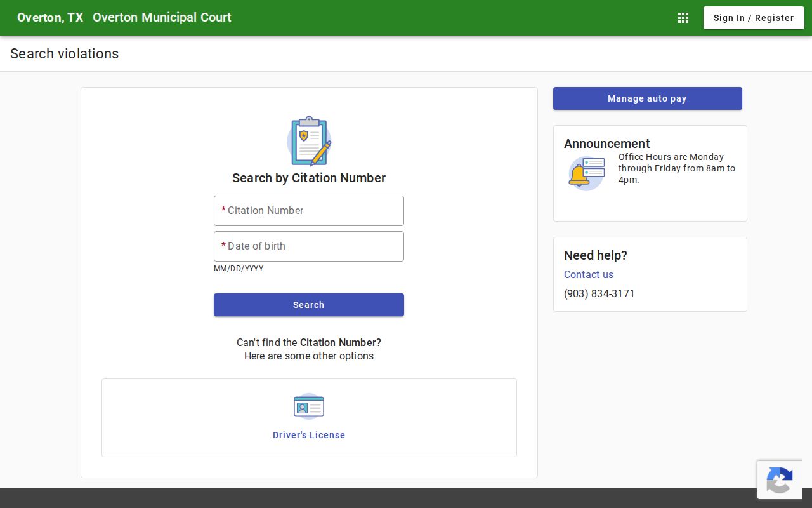
Task: Focus the Date of birth field
Action: [309, 246]
